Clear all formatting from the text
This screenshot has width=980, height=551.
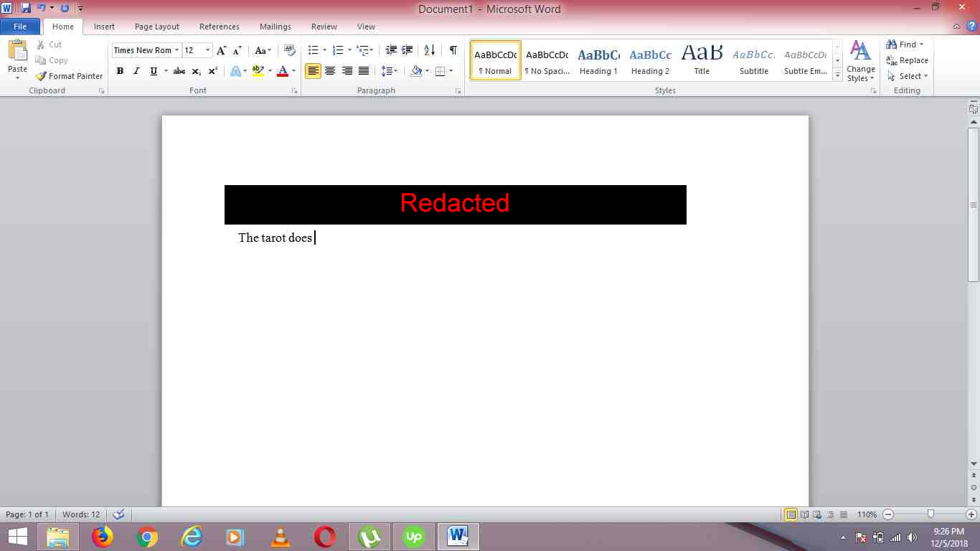click(x=290, y=50)
